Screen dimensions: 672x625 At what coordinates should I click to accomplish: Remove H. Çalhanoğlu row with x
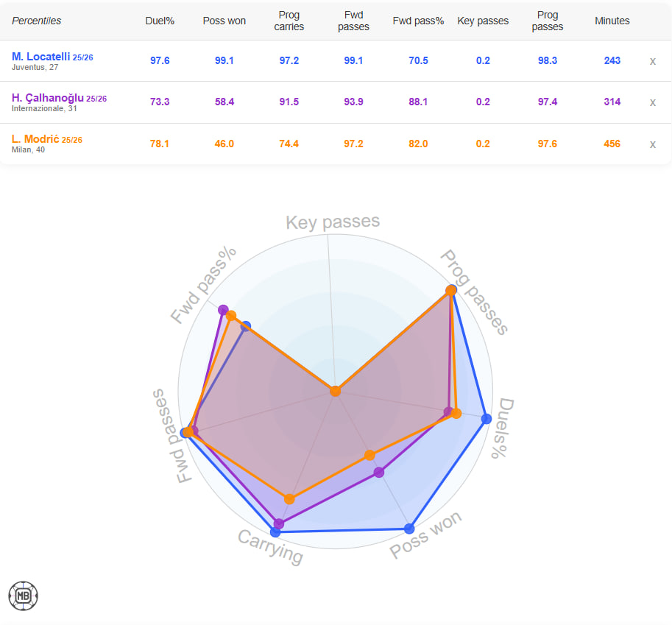(652, 102)
